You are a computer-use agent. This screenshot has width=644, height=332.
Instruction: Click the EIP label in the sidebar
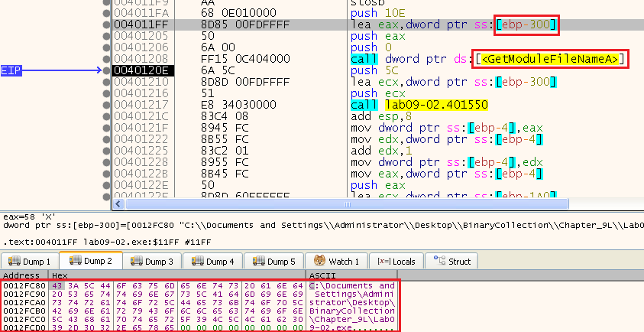click(x=12, y=70)
